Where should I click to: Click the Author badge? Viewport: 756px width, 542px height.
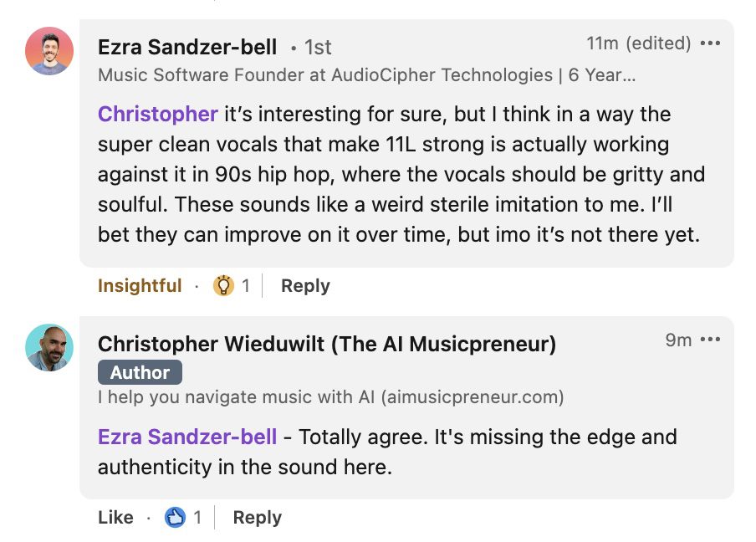coord(140,372)
